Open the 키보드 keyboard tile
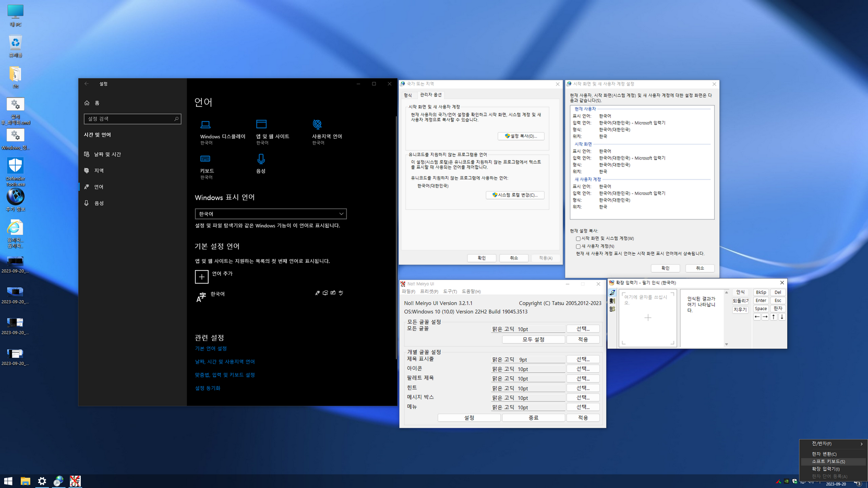The image size is (868, 488). [207, 167]
